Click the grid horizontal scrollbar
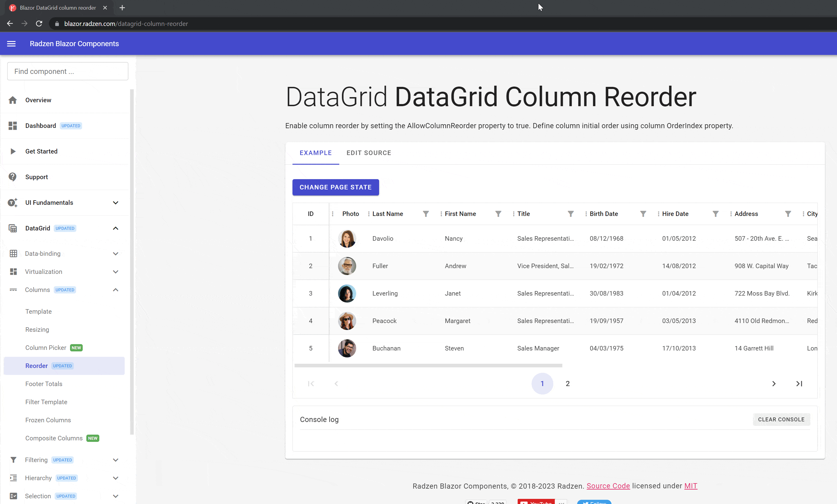The width and height of the screenshot is (837, 504). (428, 366)
